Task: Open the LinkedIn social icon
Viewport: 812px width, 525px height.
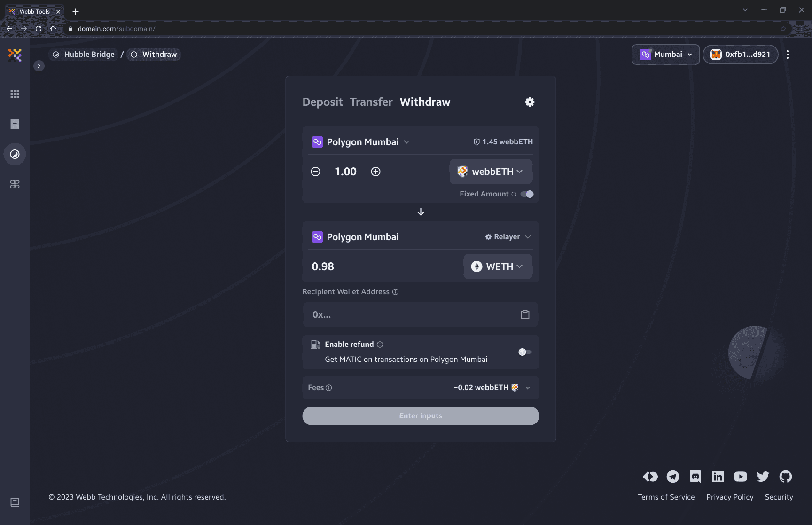Action: 718,477
